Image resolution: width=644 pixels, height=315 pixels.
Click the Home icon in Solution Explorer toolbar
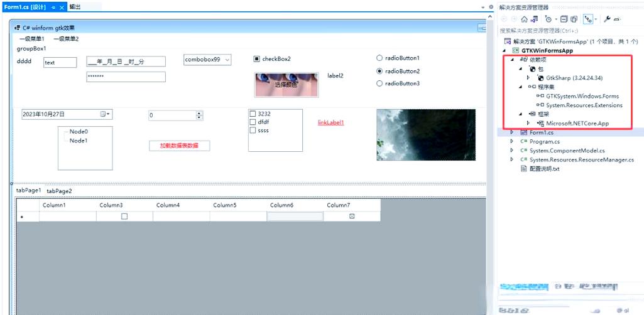coord(524,19)
